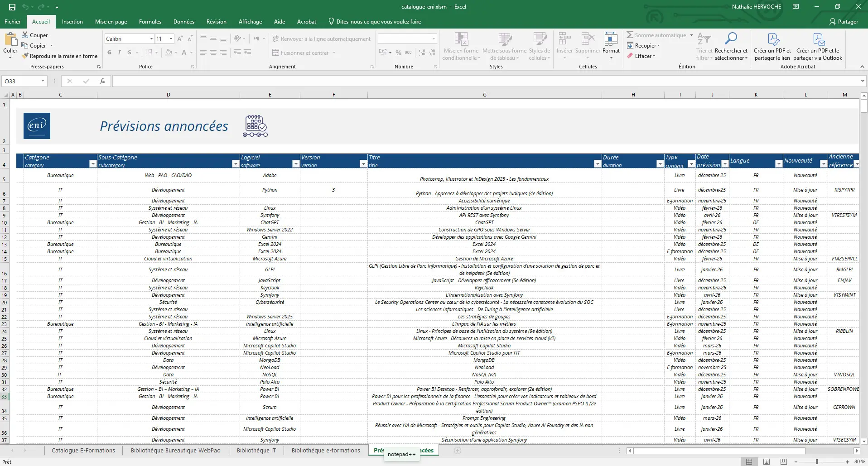The width and height of the screenshot is (868, 466).
Task: Switch to normal view in status bar
Action: [749, 461]
